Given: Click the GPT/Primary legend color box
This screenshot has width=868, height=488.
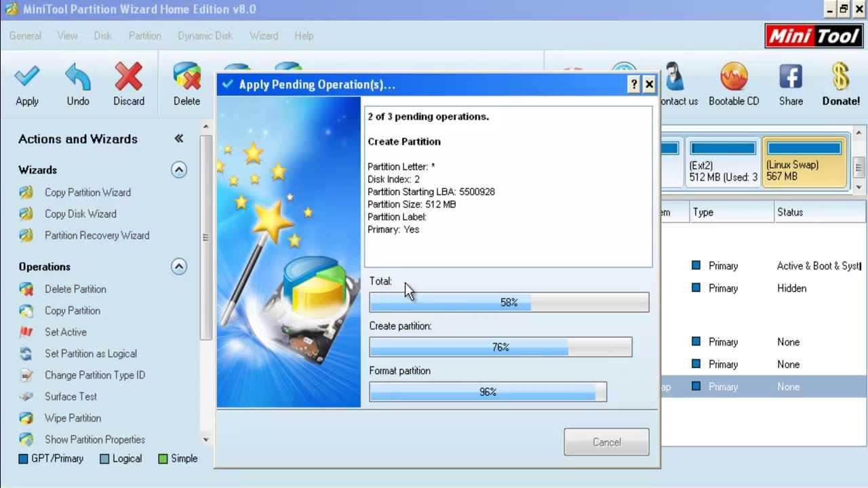Looking at the screenshot, I should [24, 459].
